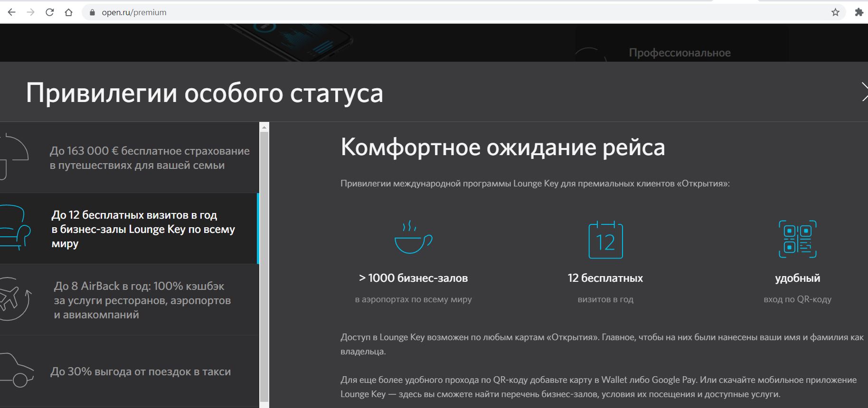Reload the page
Image resolution: width=868 pixels, height=408 pixels.
click(x=50, y=12)
